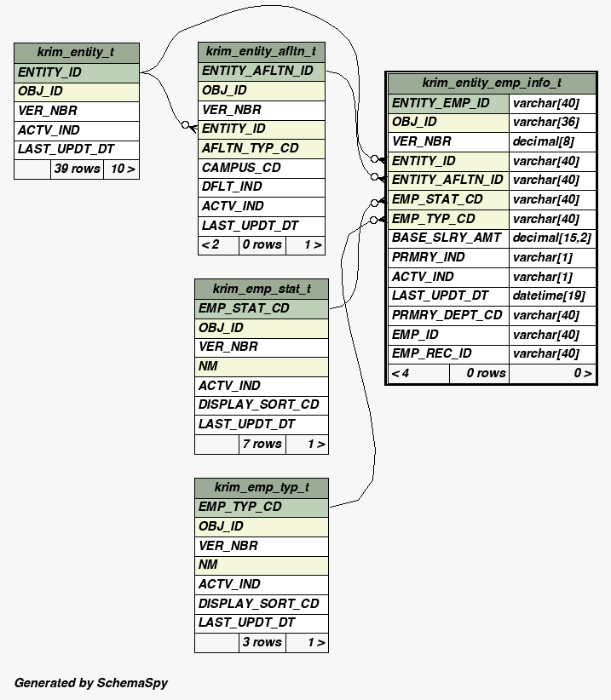Image resolution: width=611 pixels, height=700 pixels.
Task: Click the 7 rows count cell
Action: pos(262,445)
